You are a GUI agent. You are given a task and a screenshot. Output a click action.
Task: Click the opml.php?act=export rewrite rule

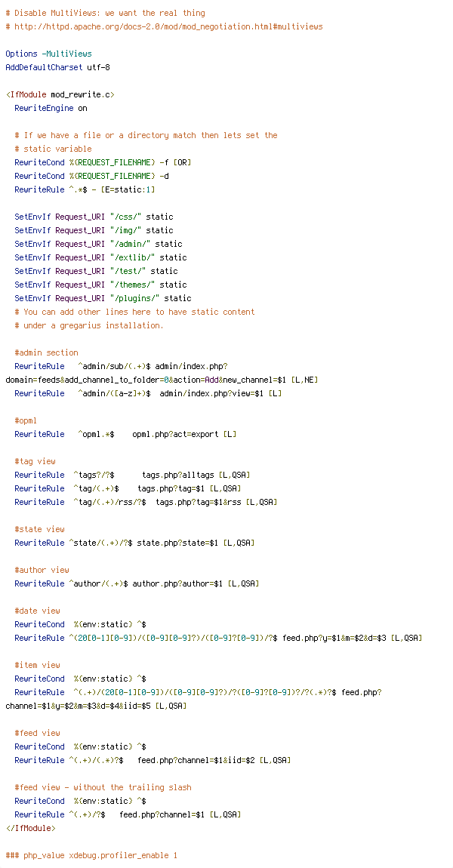tap(126, 434)
